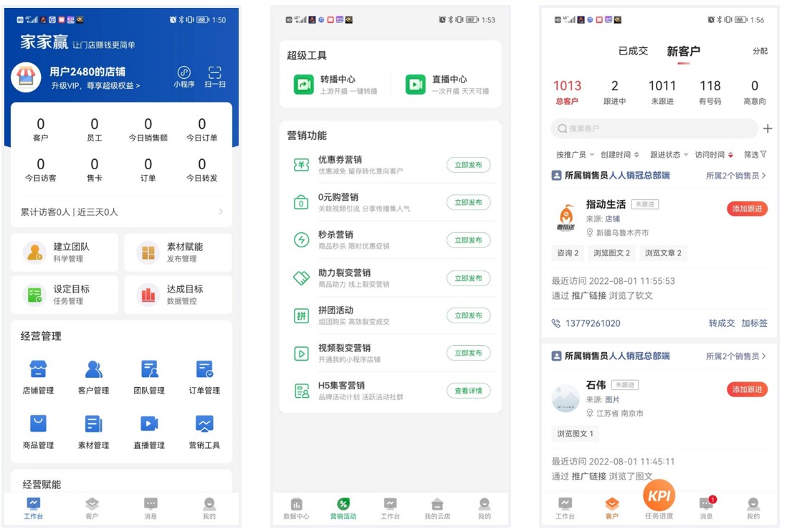Image resolution: width=787 pixels, height=532 pixels.
Task: Open 跟进状态 dropdown filter
Action: (x=669, y=155)
